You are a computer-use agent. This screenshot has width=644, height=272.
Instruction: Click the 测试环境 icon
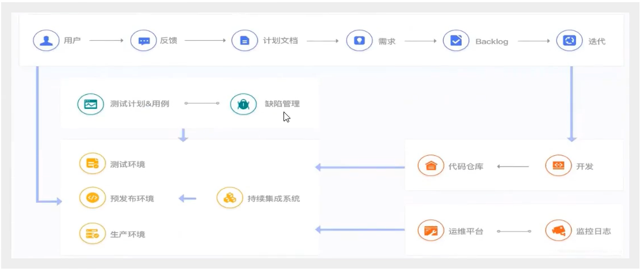[92, 164]
